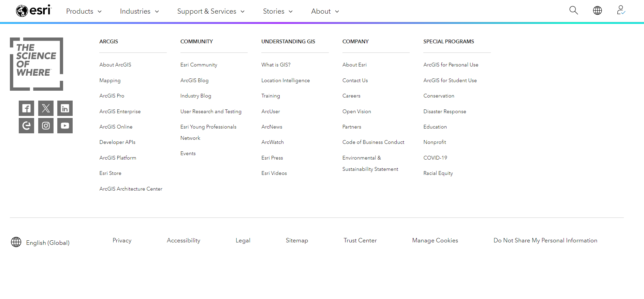Go to the Events link
644x299 pixels.
(x=188, y=153)
